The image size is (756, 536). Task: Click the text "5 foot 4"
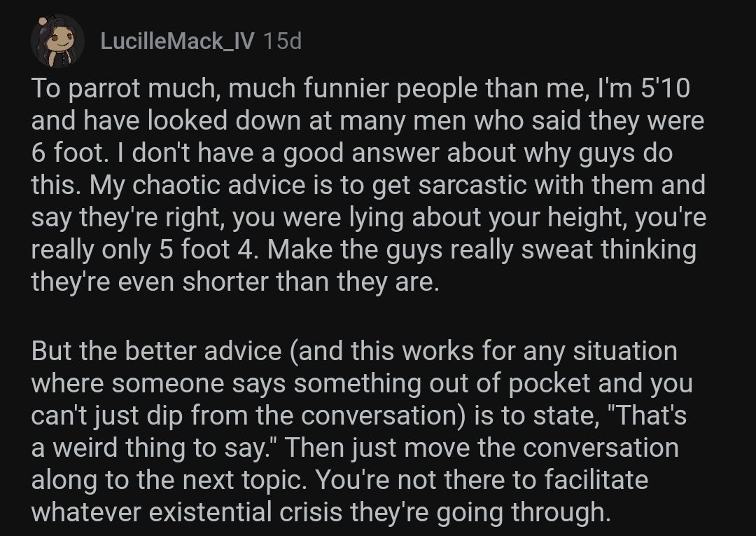click(206, 250)
